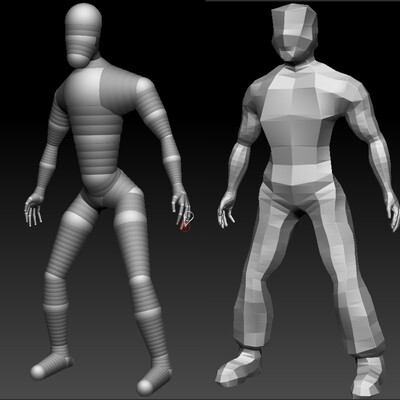This screenshot has height=400, width=400.
Task: Select the low-poly model's waist band polygons
Action: coord(300,173)
